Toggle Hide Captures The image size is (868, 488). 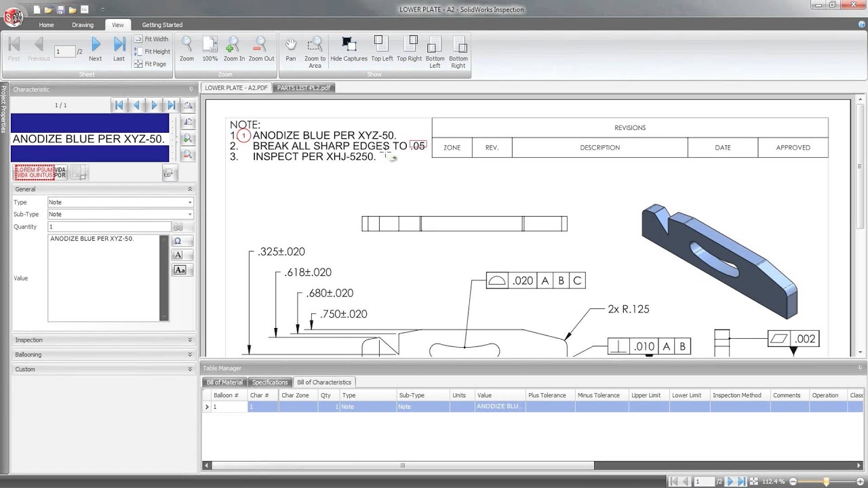(349, 49)
